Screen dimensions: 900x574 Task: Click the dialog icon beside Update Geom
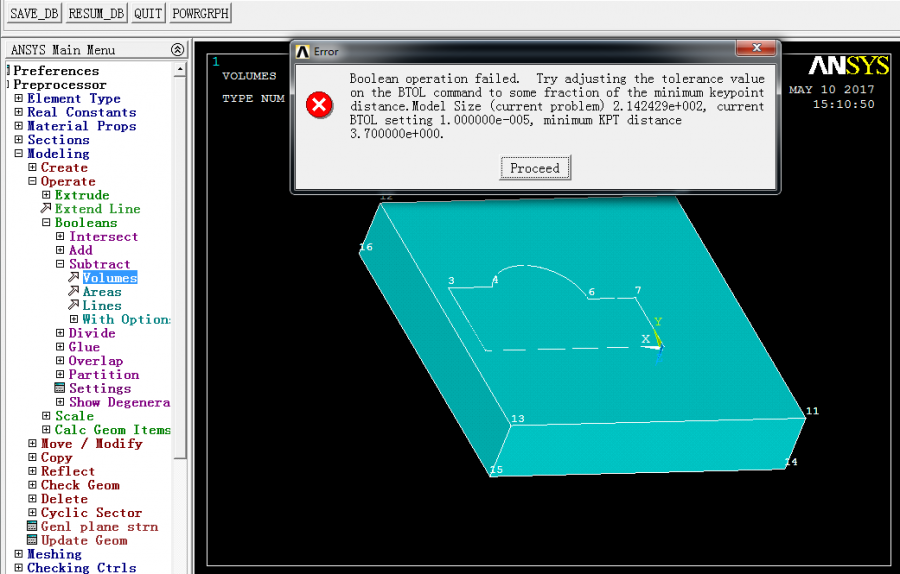32,540
